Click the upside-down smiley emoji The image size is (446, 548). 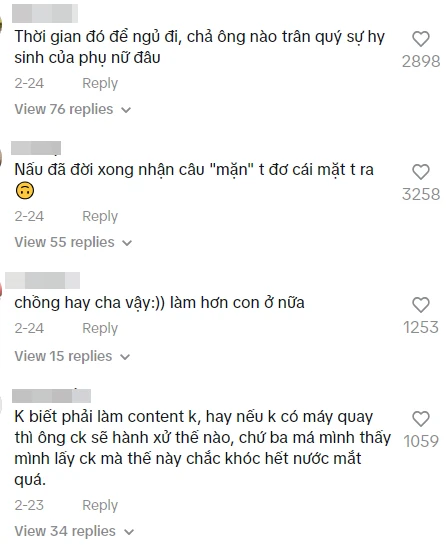[x=25, y=191]
